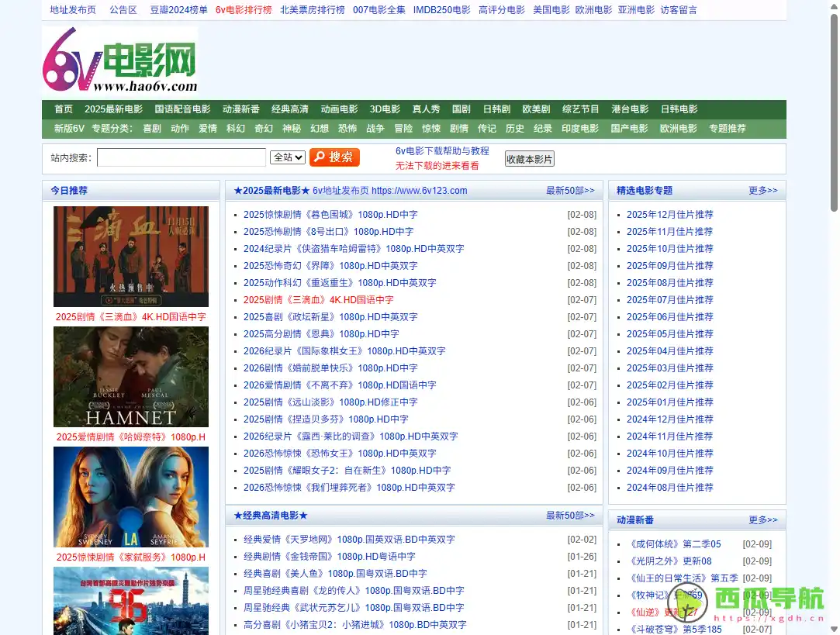Open the 《三滴血》 movie poster
840x635 pixels.
coord(130,254)
